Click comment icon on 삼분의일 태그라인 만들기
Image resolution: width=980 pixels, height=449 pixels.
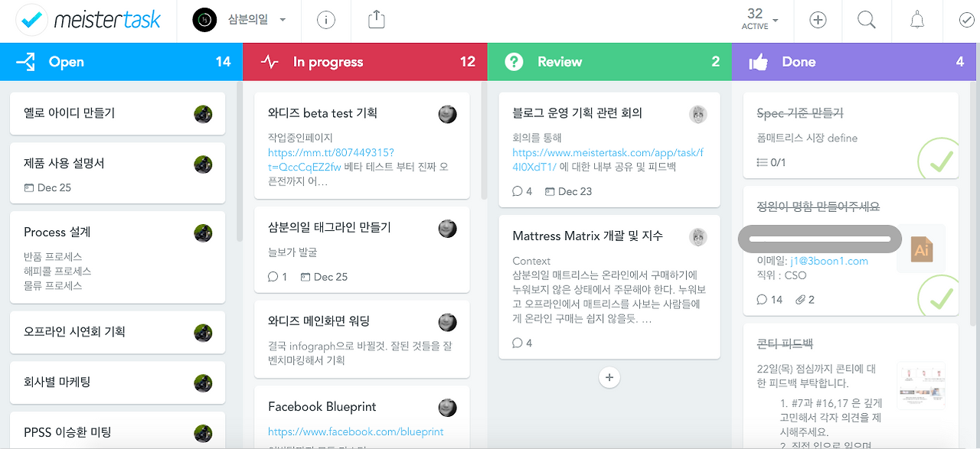(x=273, y=277)
